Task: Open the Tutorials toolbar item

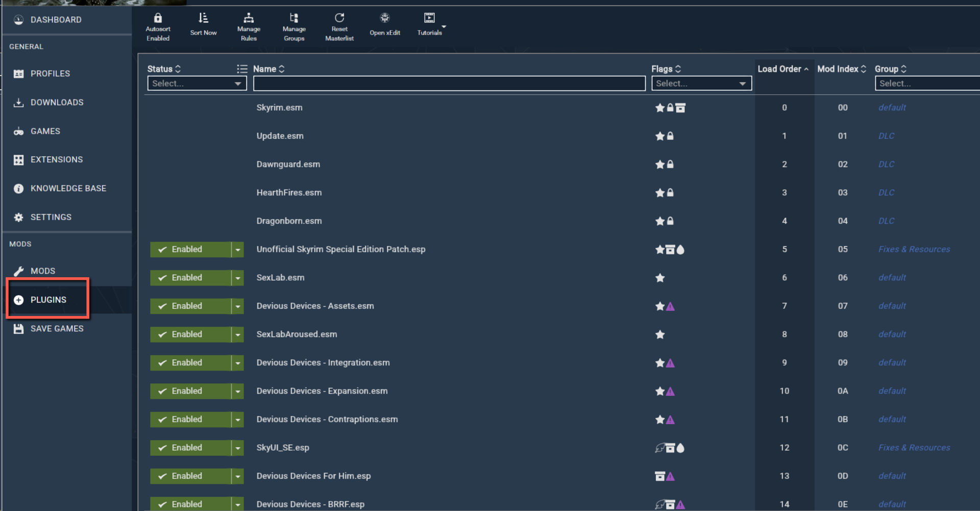Action: [x=429, y=25]
